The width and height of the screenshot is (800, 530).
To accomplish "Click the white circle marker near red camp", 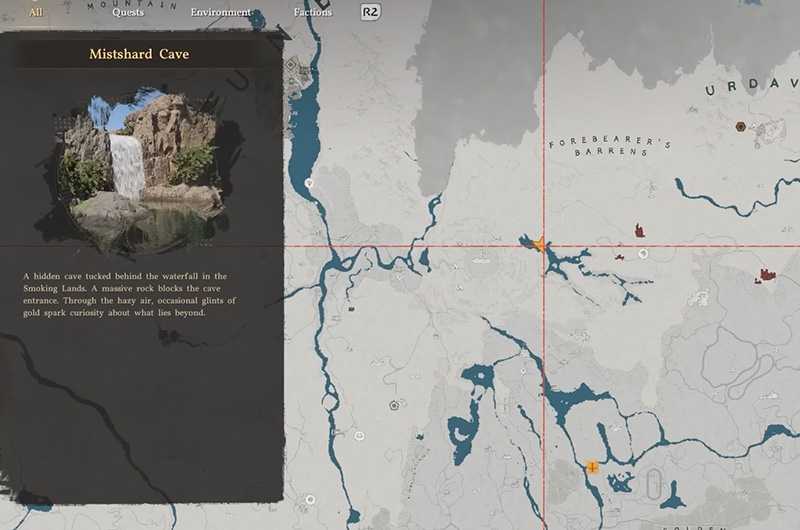I will coord(643,254).
